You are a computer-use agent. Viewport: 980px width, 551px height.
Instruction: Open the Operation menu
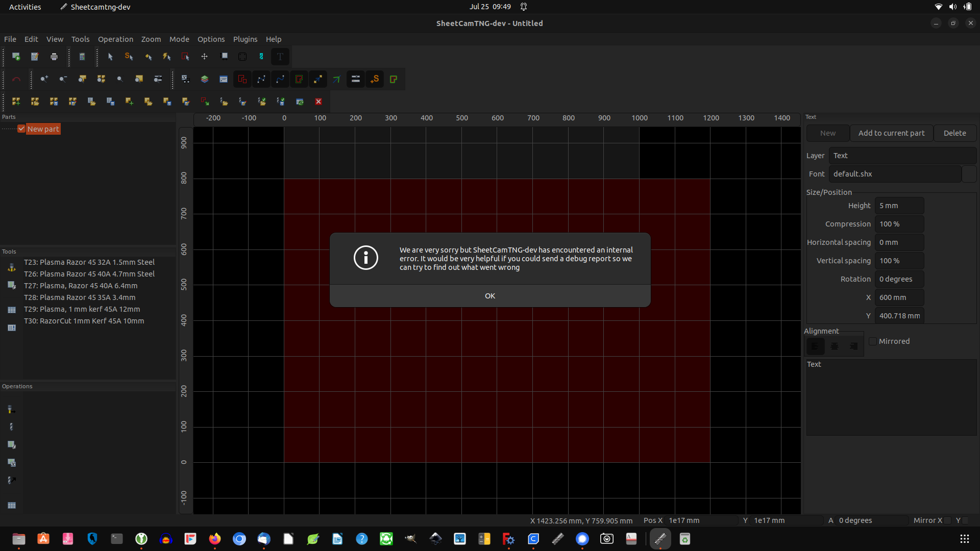115,39
